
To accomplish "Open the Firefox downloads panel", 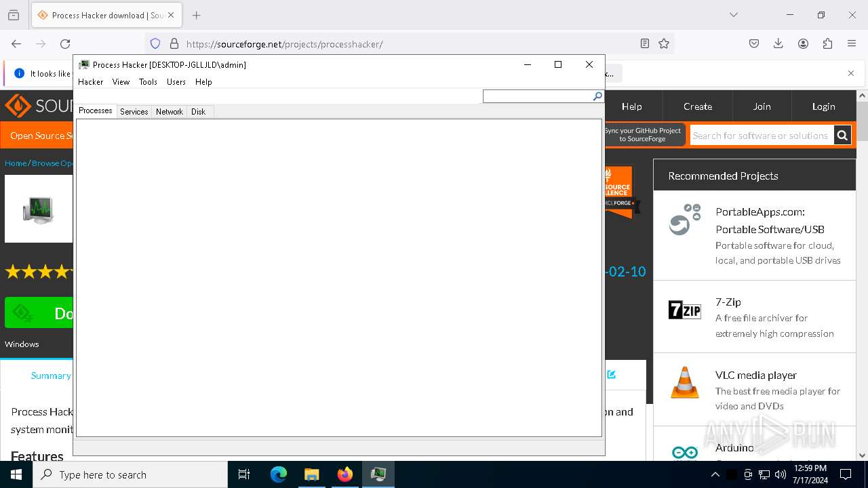I will (778, 43).
